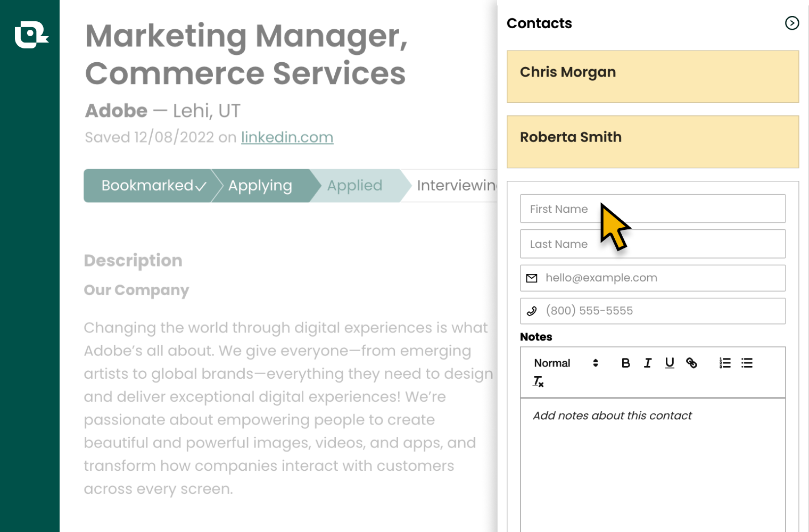809x532 pixels.
Task: Apply italic formatting in the notes editor
Action: 647,363
